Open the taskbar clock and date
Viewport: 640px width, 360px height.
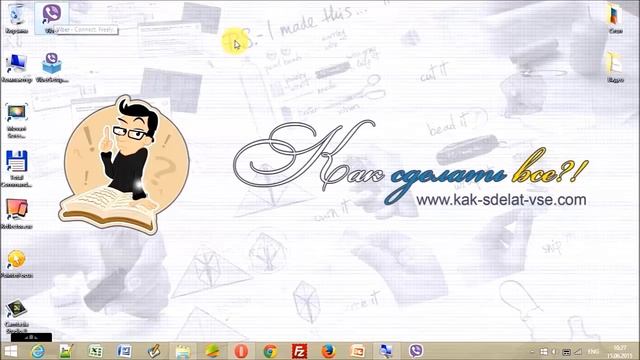click(619, 351)
